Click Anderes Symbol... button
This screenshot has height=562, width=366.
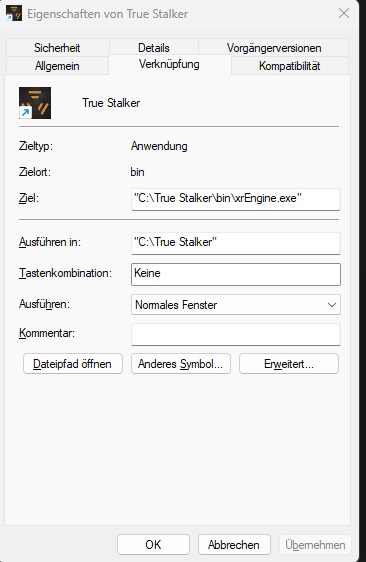pyautogui.click(x=181, y=364)
